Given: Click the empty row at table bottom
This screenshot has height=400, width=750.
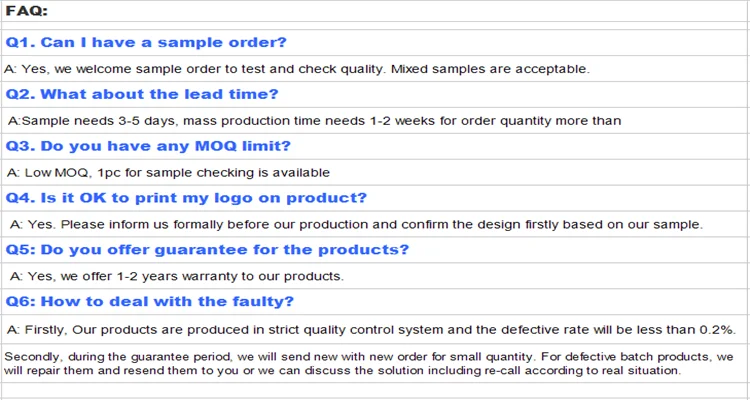Looking at the screenshot, I should [374, 390].
